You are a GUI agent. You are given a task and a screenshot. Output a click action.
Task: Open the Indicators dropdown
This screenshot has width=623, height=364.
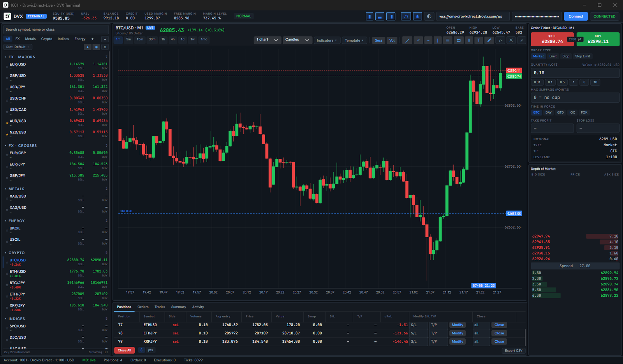point(327,40)
